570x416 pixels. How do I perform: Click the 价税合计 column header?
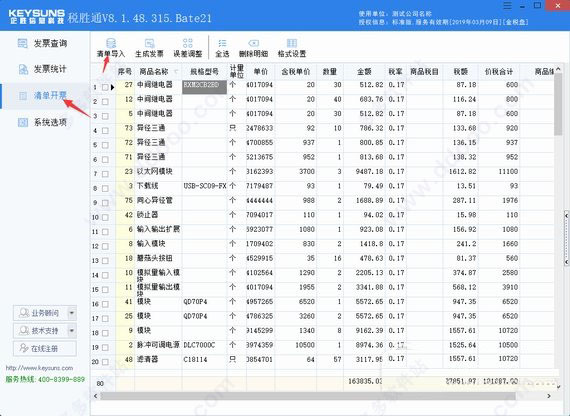[499, 72]
